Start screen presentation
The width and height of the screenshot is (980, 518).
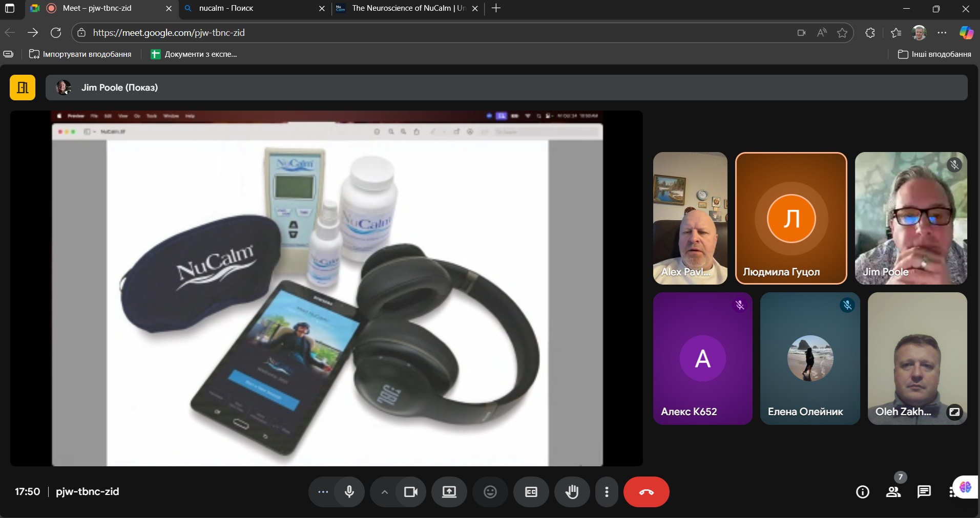(x=449, y=492)
